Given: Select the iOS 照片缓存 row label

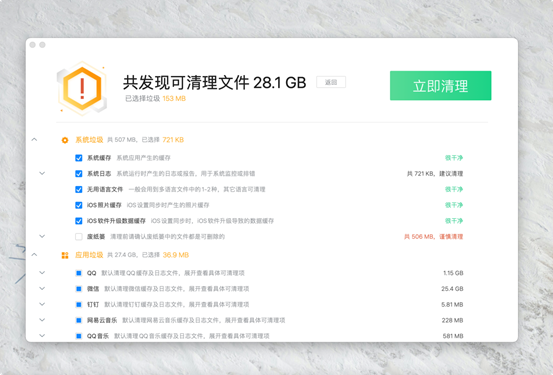Looking at the screenshot, I should (x=104, y=205).
